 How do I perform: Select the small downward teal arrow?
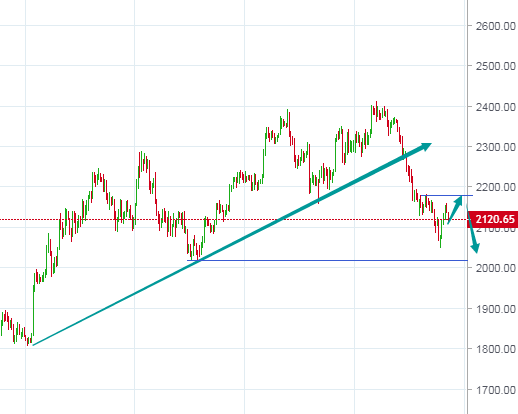[x=473, y=229]
